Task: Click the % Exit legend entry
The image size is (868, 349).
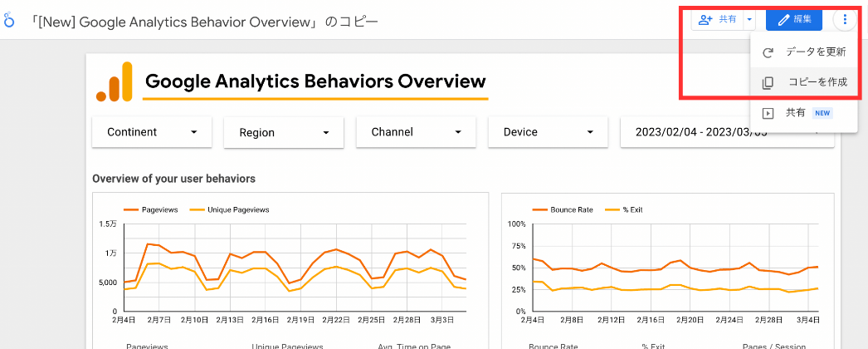Action: click(x=623, y=210)
